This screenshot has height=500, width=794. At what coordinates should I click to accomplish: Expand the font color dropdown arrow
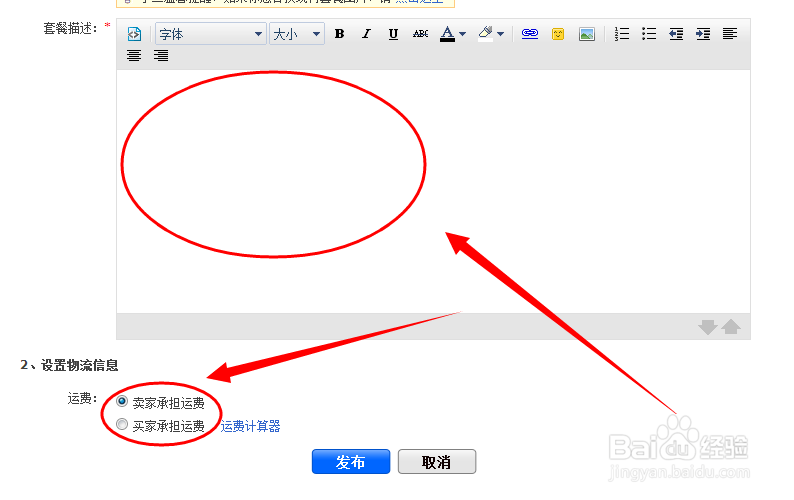point(462,34)
